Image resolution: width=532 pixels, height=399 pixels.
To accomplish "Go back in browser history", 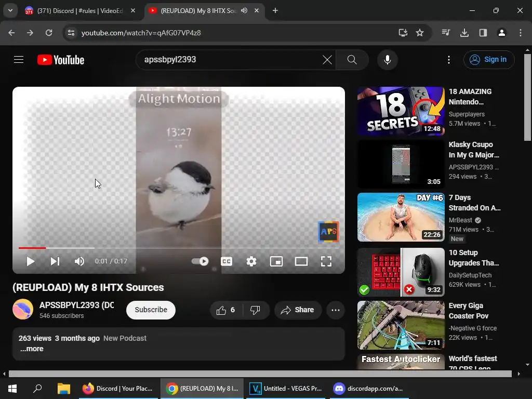I will (11, 33).
